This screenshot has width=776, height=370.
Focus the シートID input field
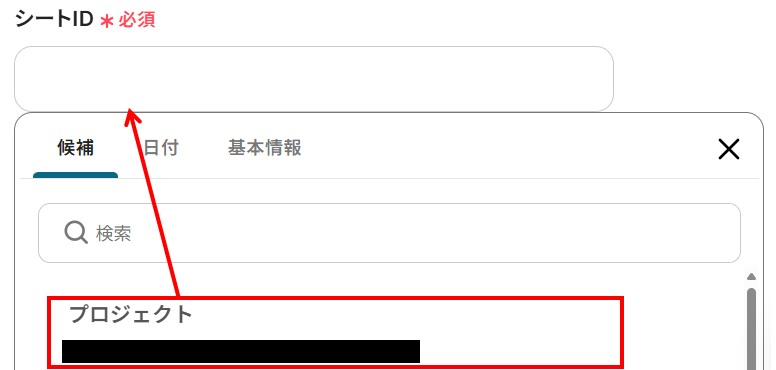point(314,79)
